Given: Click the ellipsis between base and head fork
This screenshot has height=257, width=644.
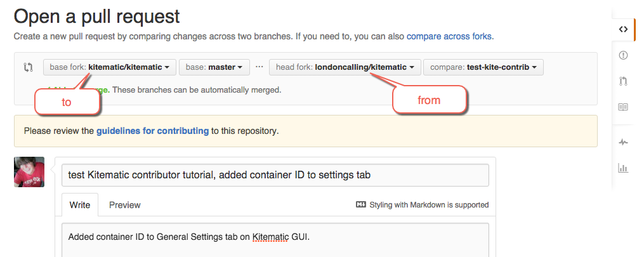Looking at the screenshot, I should 259,67.
